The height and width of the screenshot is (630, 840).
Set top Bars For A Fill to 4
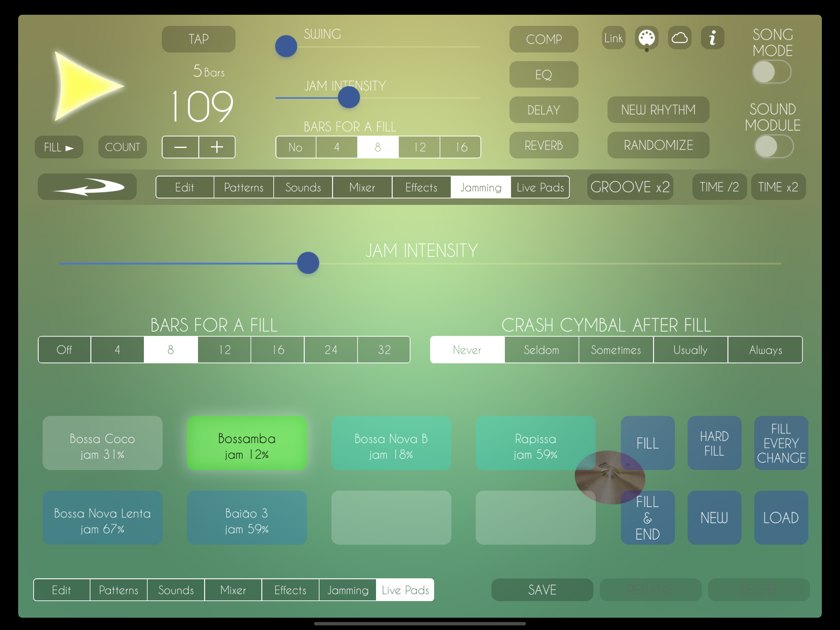[x=336, y=147]
